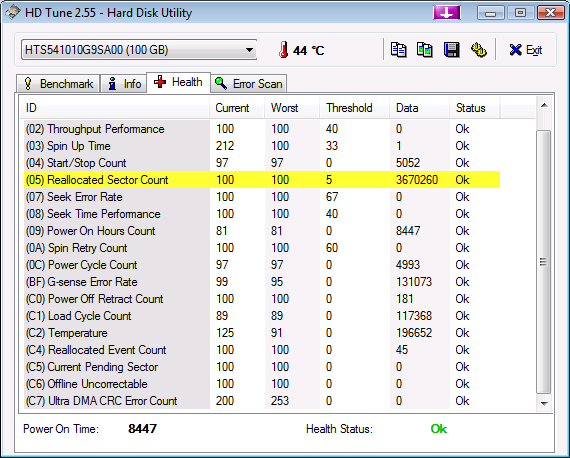Select the (05) Reallocated Sector Count row
Image resolution: width=570 pixels, height=458 pixels.
coord(262,180)
